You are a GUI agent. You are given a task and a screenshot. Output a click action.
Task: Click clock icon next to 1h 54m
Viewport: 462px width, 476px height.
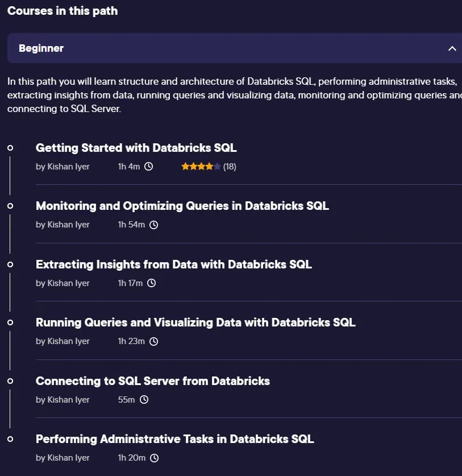154,225
